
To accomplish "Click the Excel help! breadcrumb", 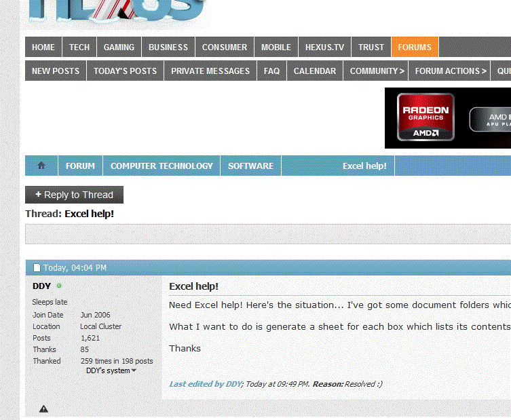I will [364, 166].
